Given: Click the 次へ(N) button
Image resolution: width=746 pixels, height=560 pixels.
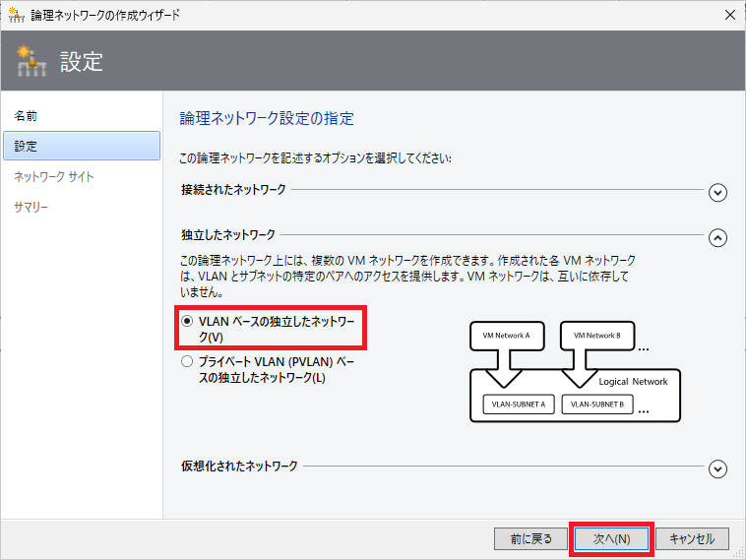Looking at the screenshot, I should [x=611, y=538].
